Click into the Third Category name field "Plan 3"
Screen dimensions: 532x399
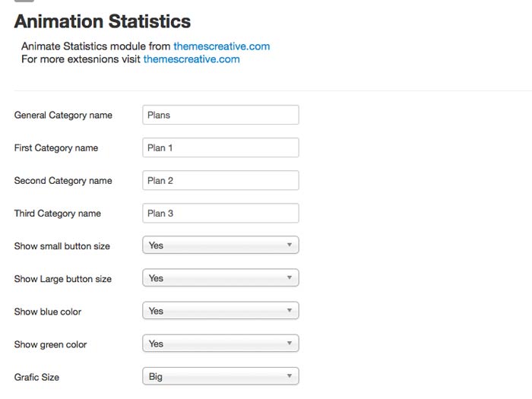click(220, 213)
